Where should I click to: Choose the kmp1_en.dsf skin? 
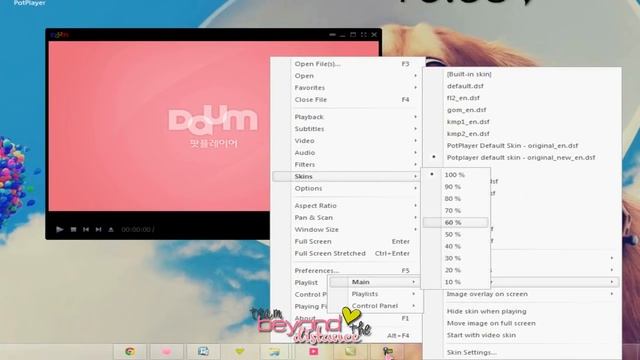(x=468, y=122)
